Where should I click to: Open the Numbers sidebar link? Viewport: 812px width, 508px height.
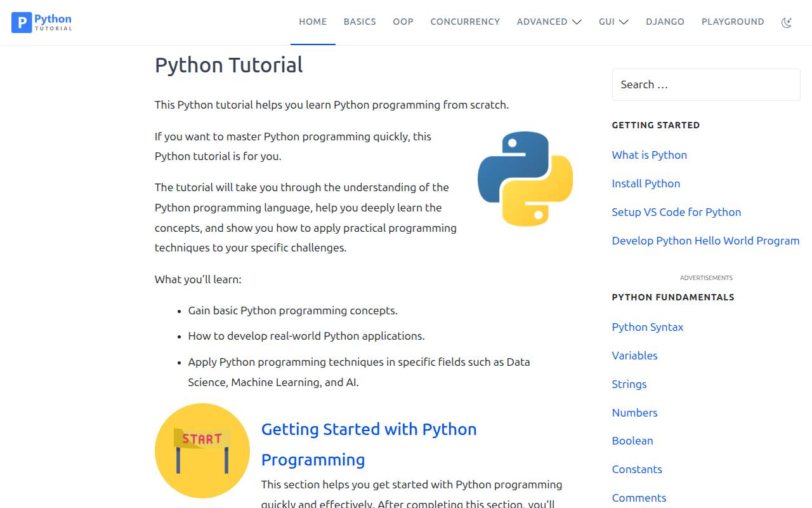coord(634,413)
